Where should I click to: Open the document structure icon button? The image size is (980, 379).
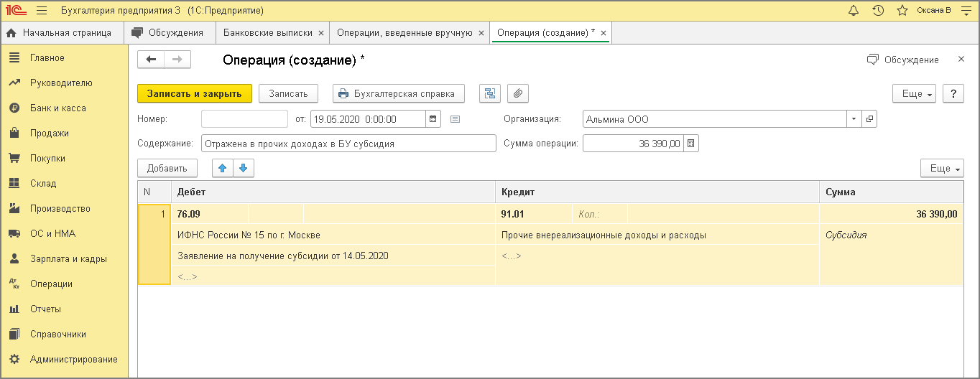click(490, 93)
